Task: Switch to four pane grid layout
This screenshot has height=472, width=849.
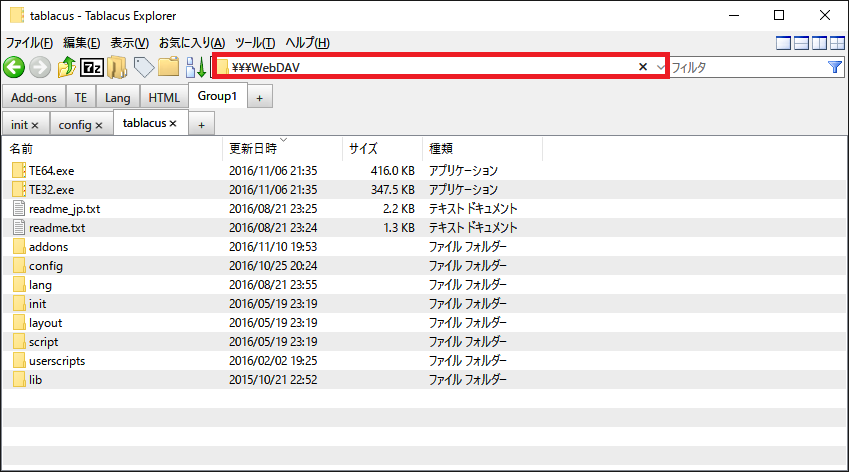Action: coord(837,43)
